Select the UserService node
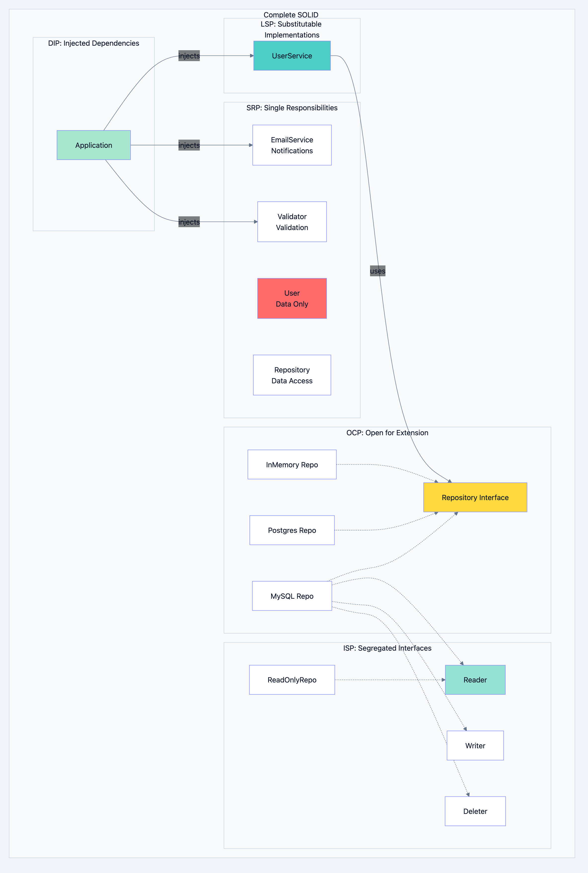588x873 pixels. tap(292, 55)
